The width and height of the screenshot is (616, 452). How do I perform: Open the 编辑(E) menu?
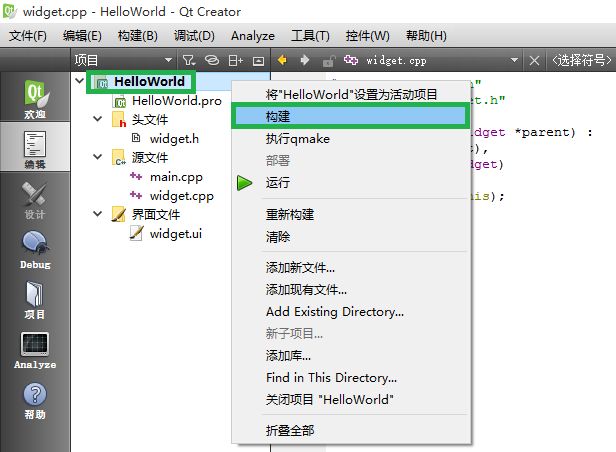pyautogui.click(x=82, y=36)
